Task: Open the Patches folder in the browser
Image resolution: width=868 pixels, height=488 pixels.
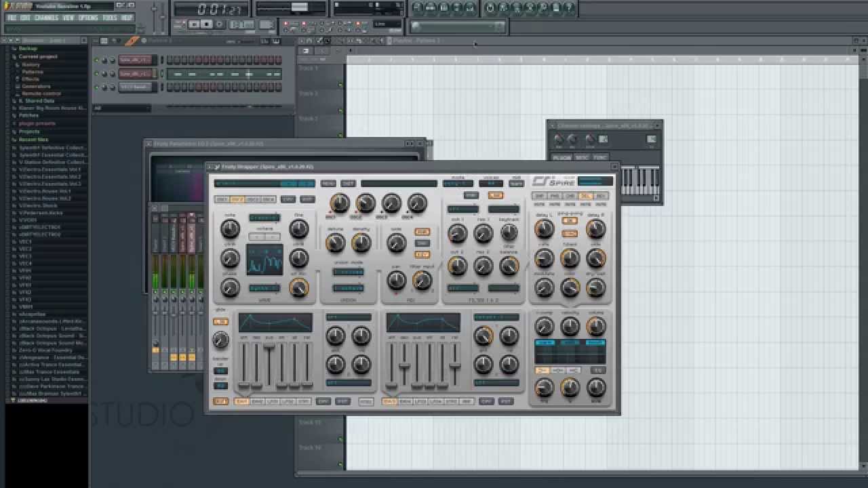Action: [28, 115]
